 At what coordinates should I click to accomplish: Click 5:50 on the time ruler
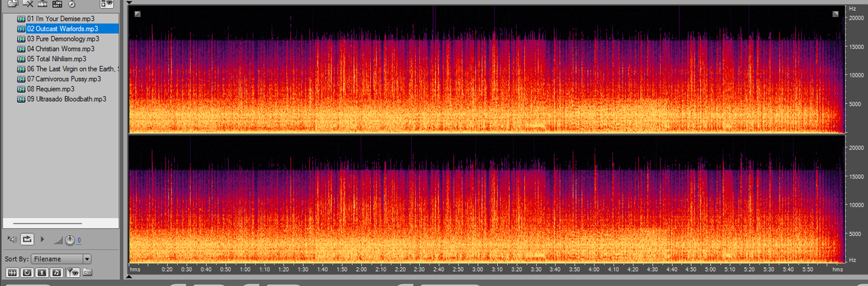point(807,269)
